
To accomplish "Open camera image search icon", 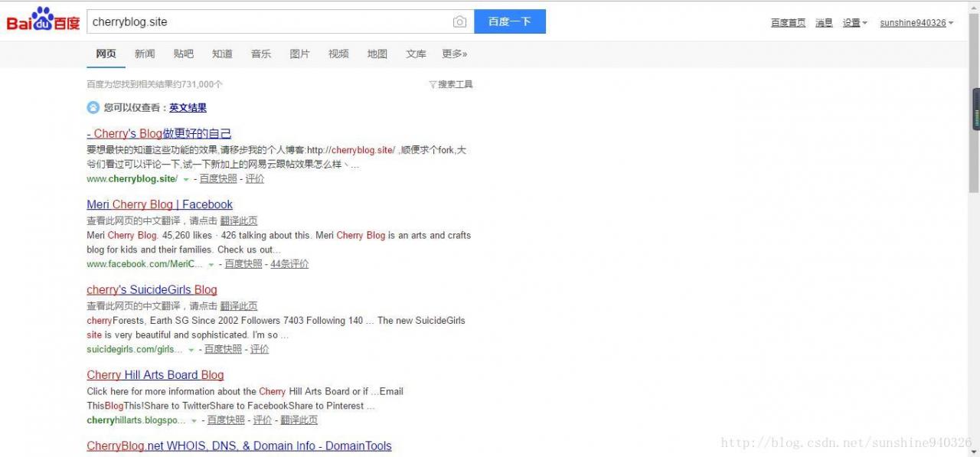I will click(x=459, y=22).
